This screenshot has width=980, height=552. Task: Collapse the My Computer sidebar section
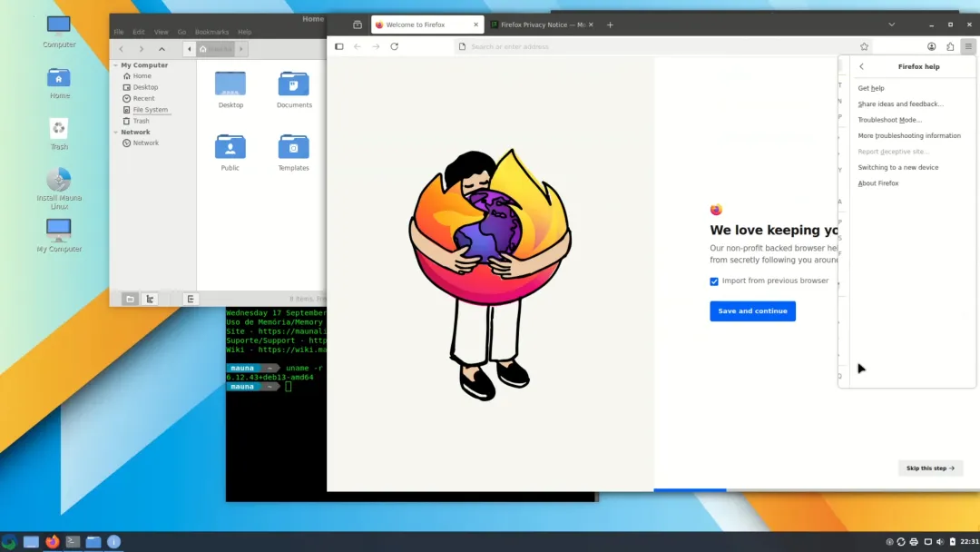pyautogui.click(x=115, y=65)
